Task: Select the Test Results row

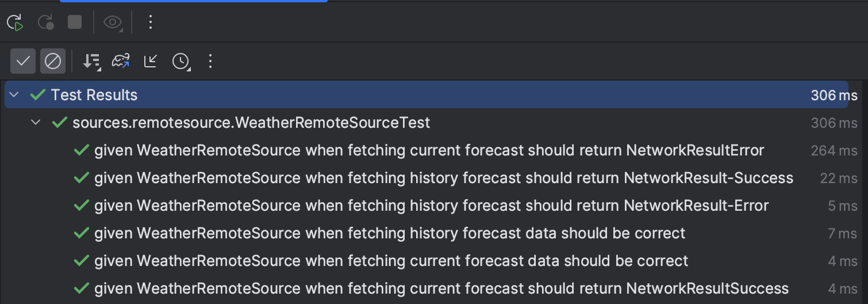Action: 427,95
